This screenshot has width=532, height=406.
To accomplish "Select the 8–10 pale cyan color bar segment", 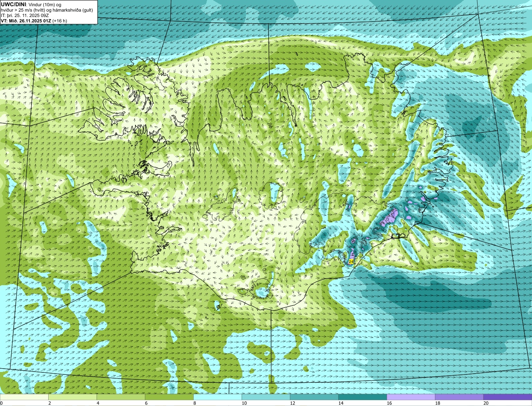I will 218,397.
